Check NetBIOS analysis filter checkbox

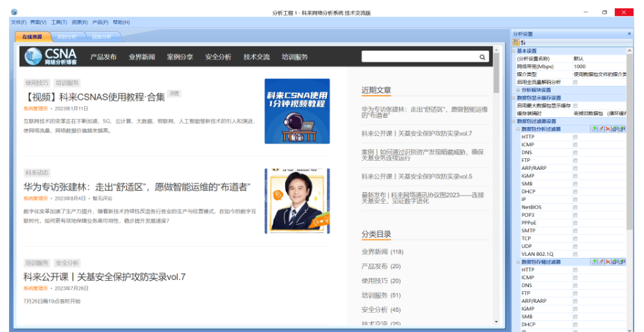575,207
